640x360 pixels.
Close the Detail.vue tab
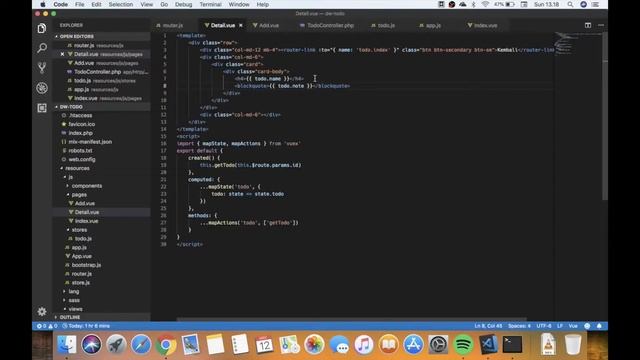point(241,25)
